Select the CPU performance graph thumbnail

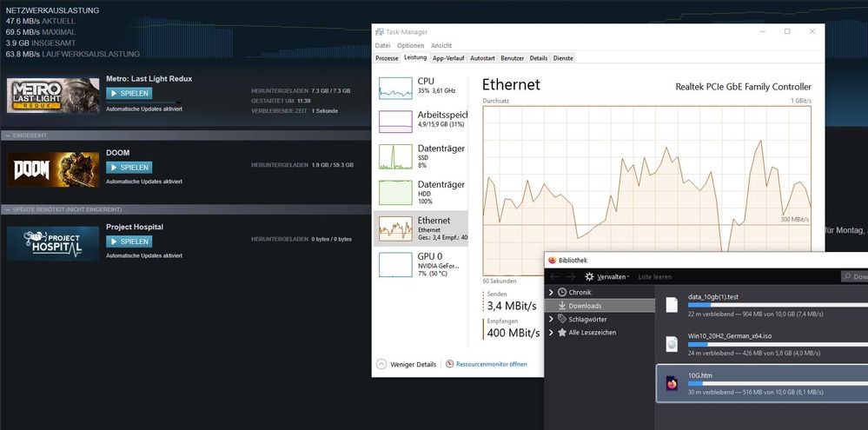(x=395, y=88)
